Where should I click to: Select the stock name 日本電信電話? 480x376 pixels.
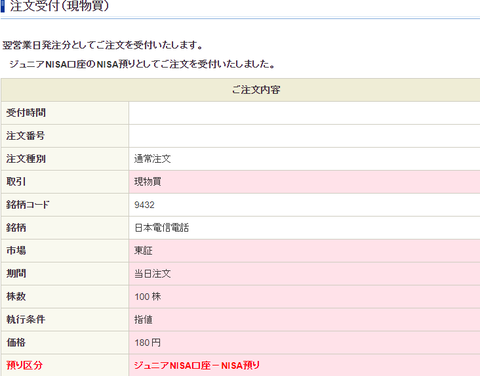[x=162, y=228]
